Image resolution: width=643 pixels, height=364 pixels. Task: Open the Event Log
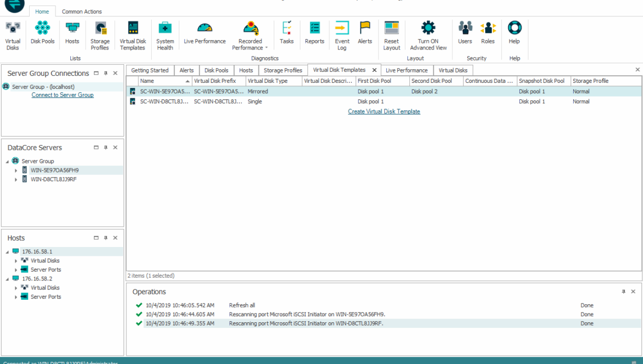(342, 36)
